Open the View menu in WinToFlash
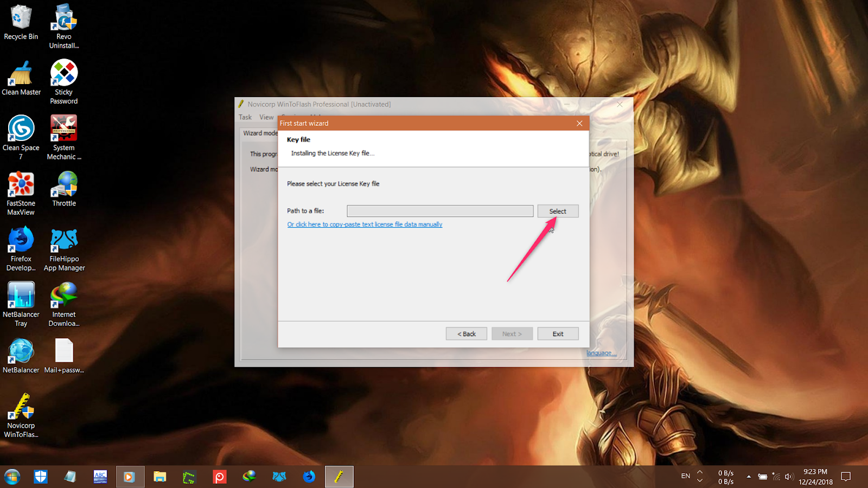The height and width of the screenshot is (488, 868). tap(266, 117)
